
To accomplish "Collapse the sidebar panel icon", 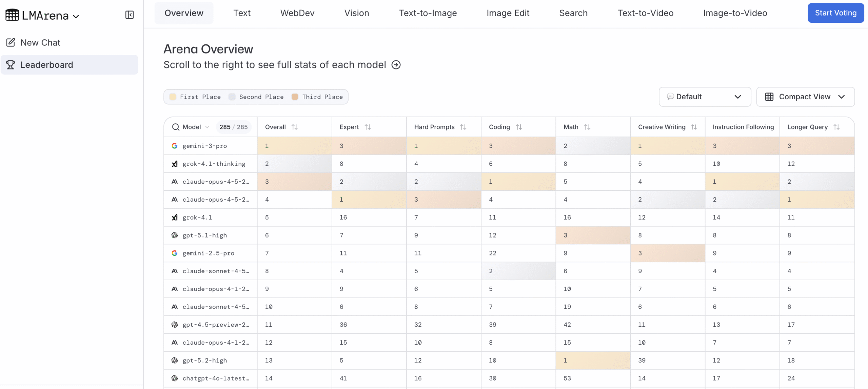I will 129,15.
